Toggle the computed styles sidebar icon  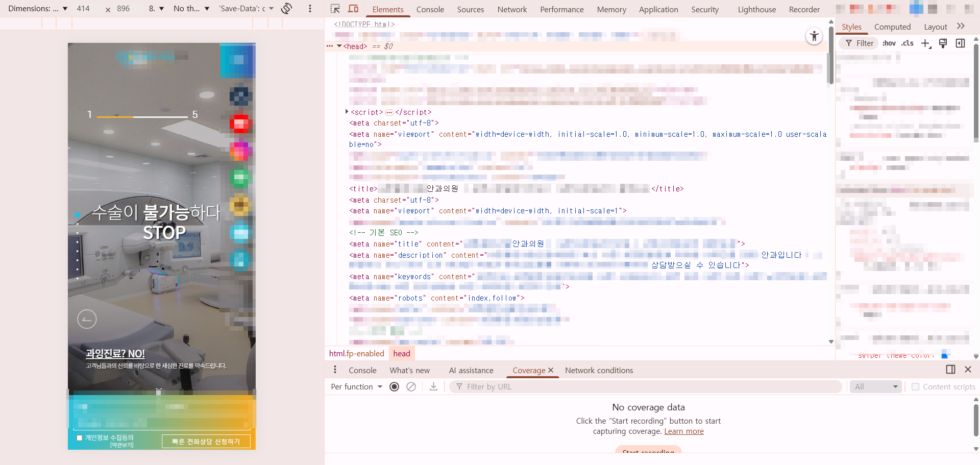pos(960,43)
